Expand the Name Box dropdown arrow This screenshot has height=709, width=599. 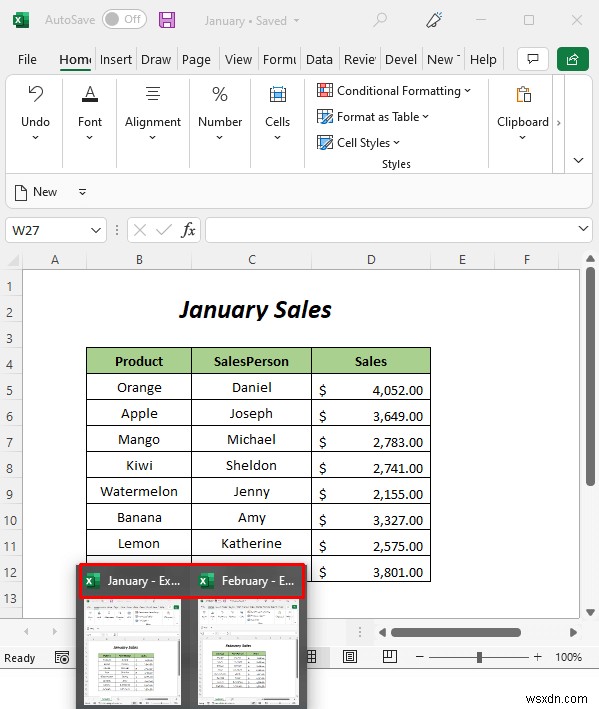96,230
